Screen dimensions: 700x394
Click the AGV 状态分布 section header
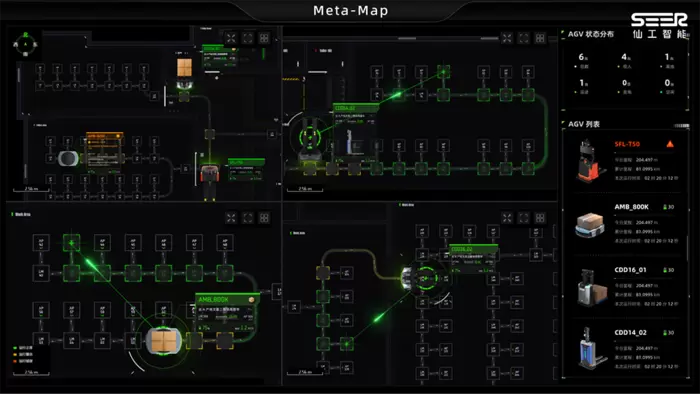[x=591, y=34]
